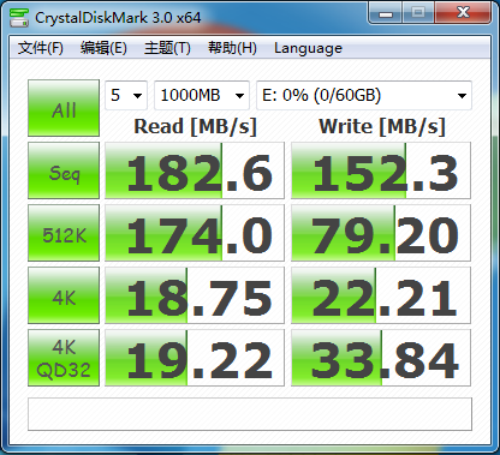Click the 512K write result 79.20

click(x=381, y=233)
